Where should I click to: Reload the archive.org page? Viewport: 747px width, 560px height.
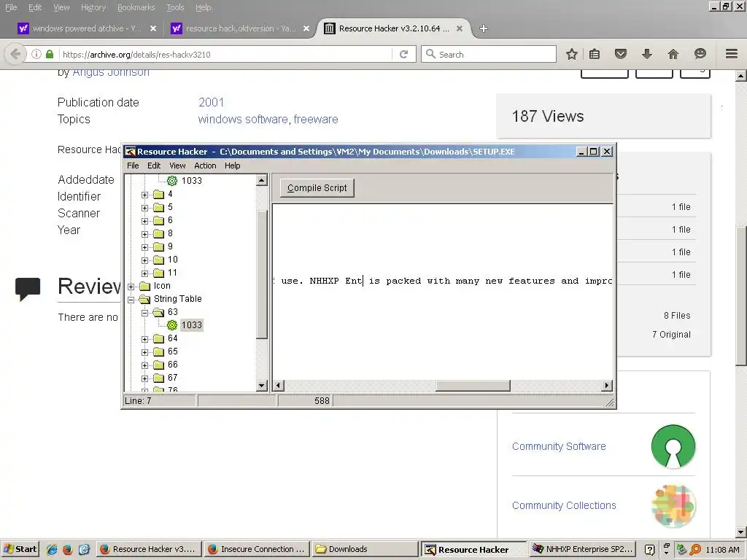point(403,54)
